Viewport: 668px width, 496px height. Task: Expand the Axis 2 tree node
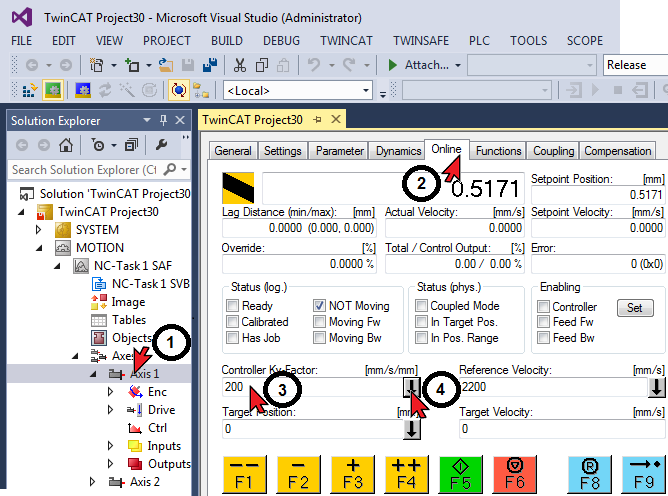point(92,482)
